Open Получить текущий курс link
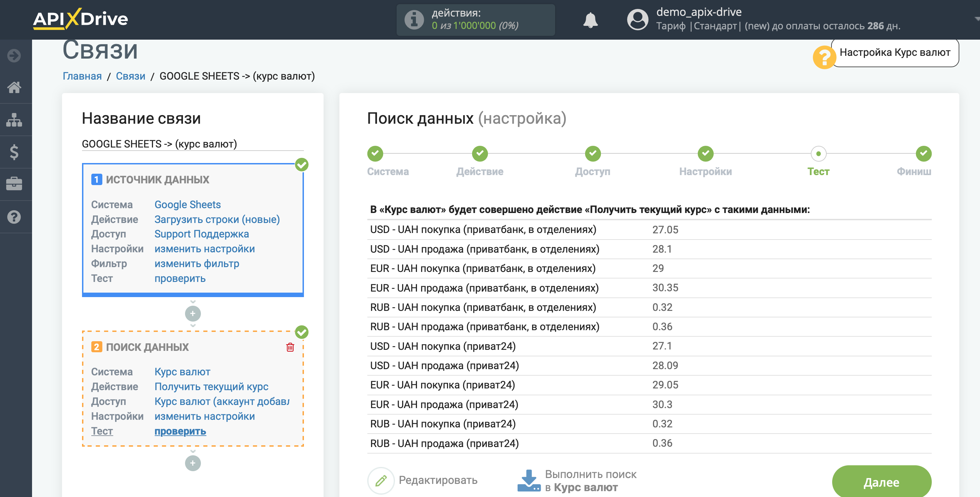980x497 pixels. pyautogui.click(x=212, y=387)
